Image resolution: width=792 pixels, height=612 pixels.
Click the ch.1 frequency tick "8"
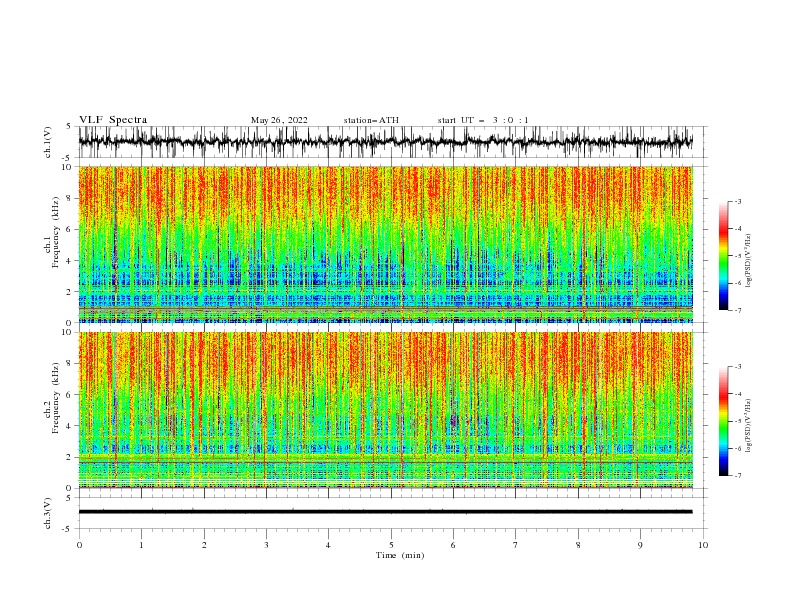70,198
